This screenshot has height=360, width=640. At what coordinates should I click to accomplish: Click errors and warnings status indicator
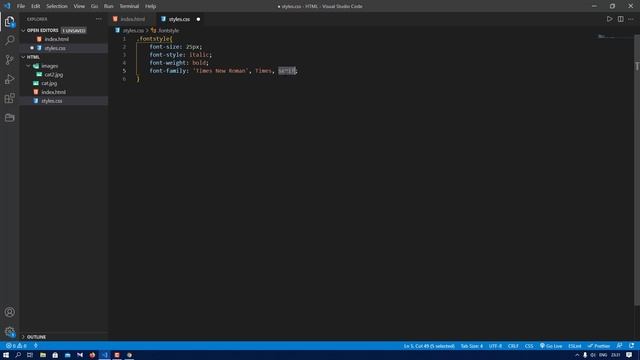[x=16, y=346]
